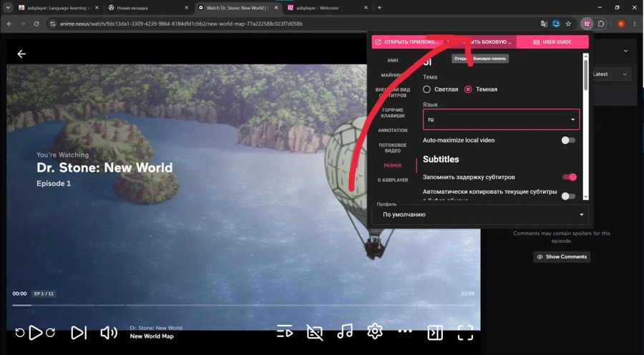Open the tab search dropdown arrow
The height and width of the screenshot is (355, 644).
[x=8, y=7]
